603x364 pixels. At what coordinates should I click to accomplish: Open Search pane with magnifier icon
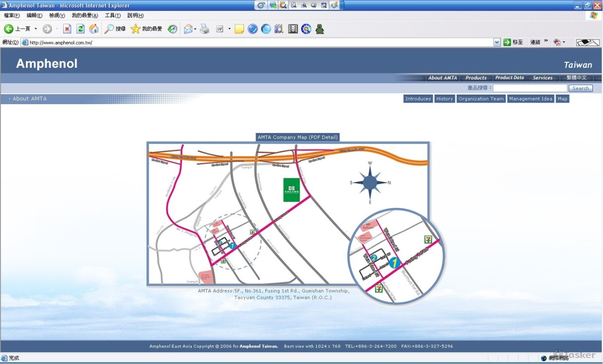(115, 29)
